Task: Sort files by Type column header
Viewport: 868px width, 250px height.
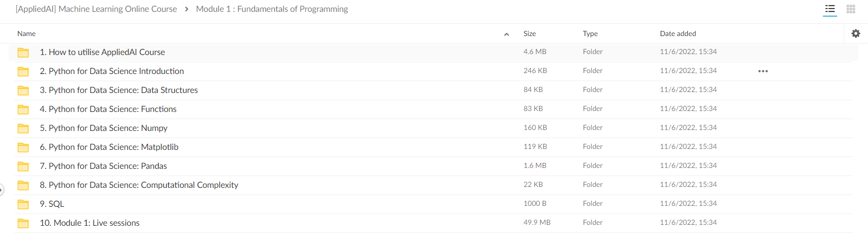Action: click(590, 34)
